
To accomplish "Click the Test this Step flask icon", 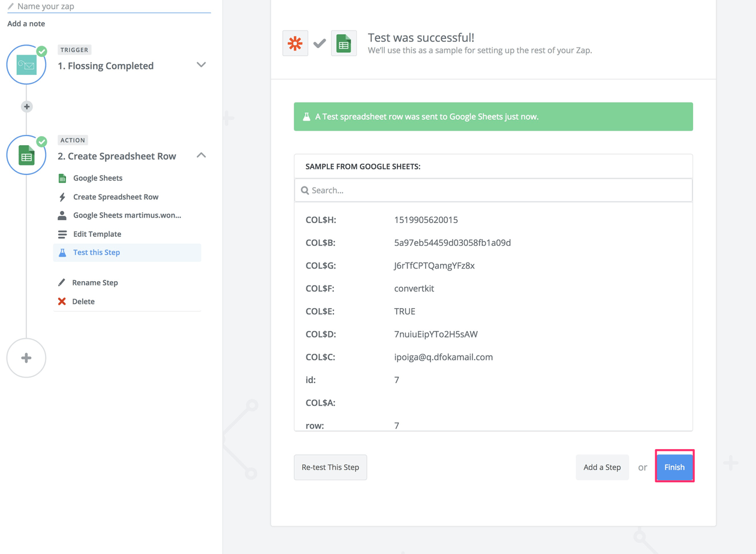I will [62, 252].
